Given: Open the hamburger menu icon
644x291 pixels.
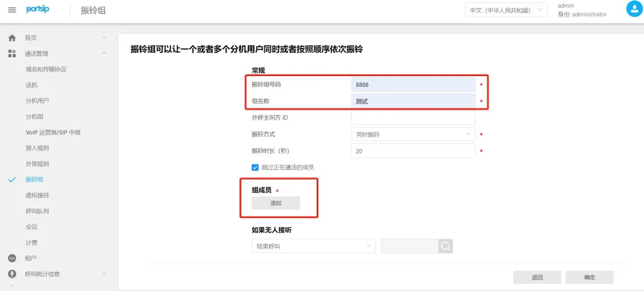Looking at the screenshot, I should [x=12, y=10].
